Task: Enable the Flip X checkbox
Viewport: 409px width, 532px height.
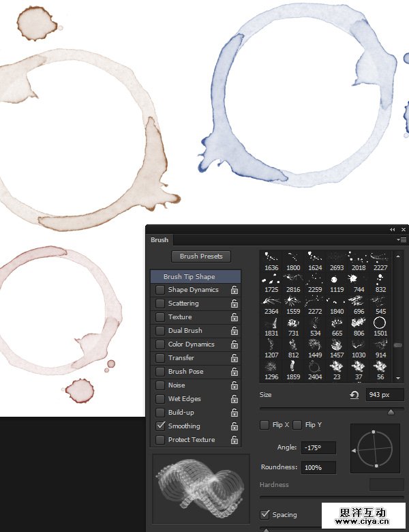Action: point(264,425)
